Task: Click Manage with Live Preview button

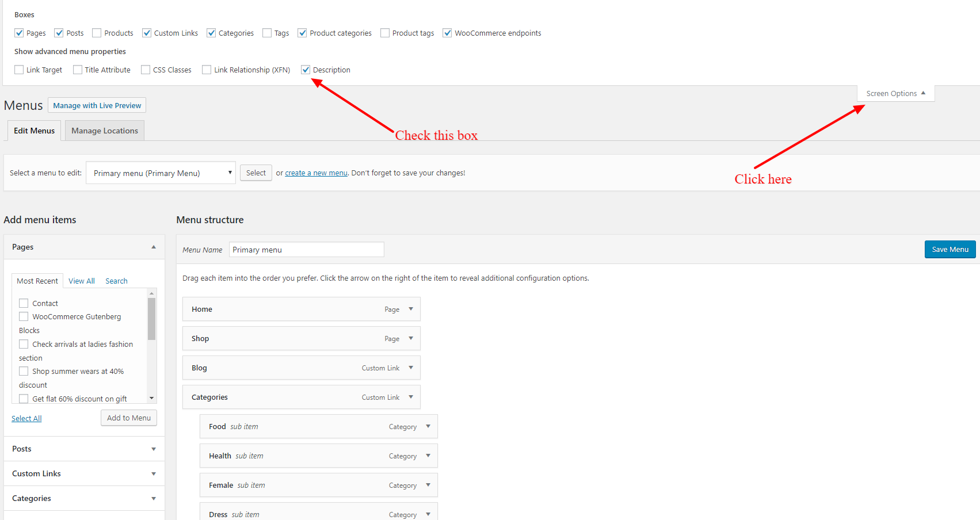Action: point(97,105)
